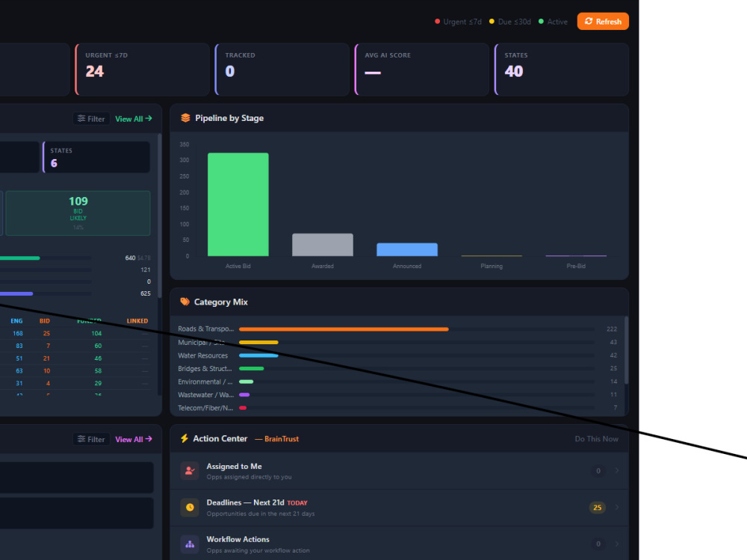Click the Water Resources blue bar

point(258,355)
